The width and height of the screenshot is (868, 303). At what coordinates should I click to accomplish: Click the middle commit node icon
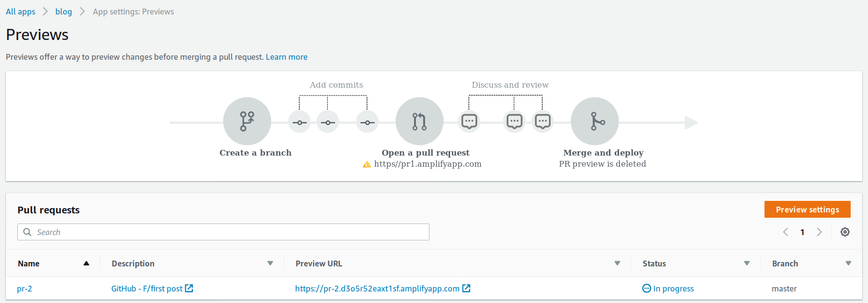tap(328, 122)
